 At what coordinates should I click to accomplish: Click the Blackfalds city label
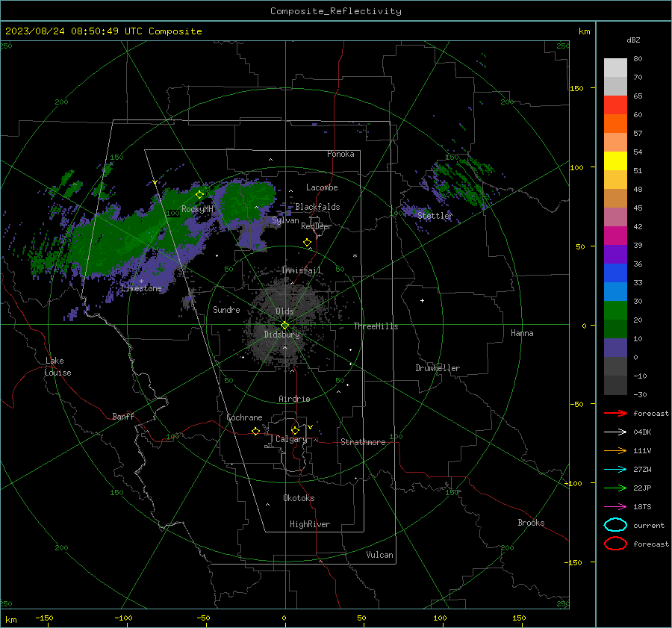click(317, 207)
